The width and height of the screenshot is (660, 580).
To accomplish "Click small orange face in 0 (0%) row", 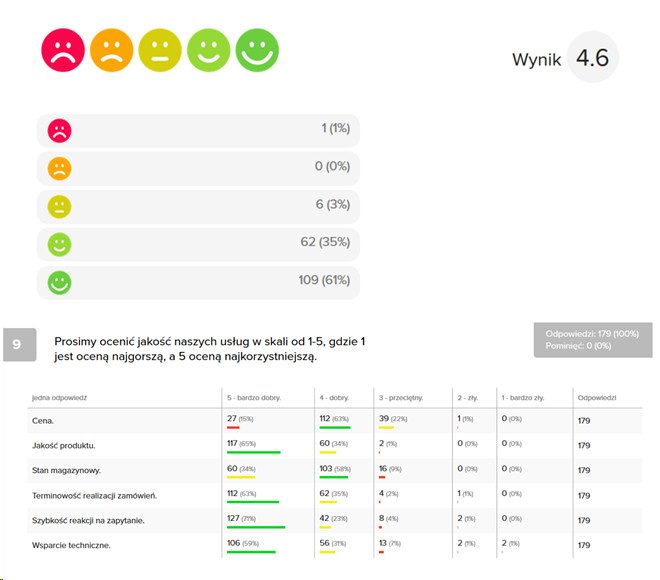I will 60,168.
